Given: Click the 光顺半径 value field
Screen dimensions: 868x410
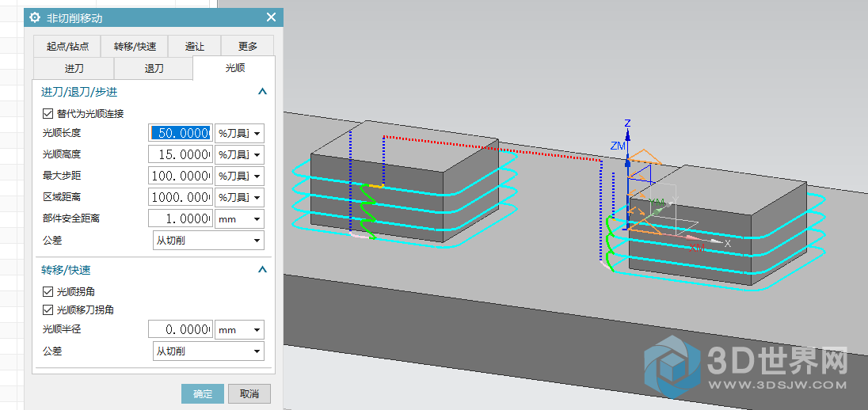Looking at the screenshot, I should (x=181, y=329).
